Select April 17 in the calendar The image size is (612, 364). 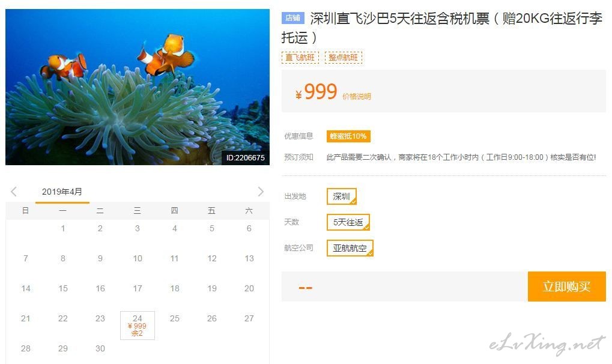pos(138,289)
